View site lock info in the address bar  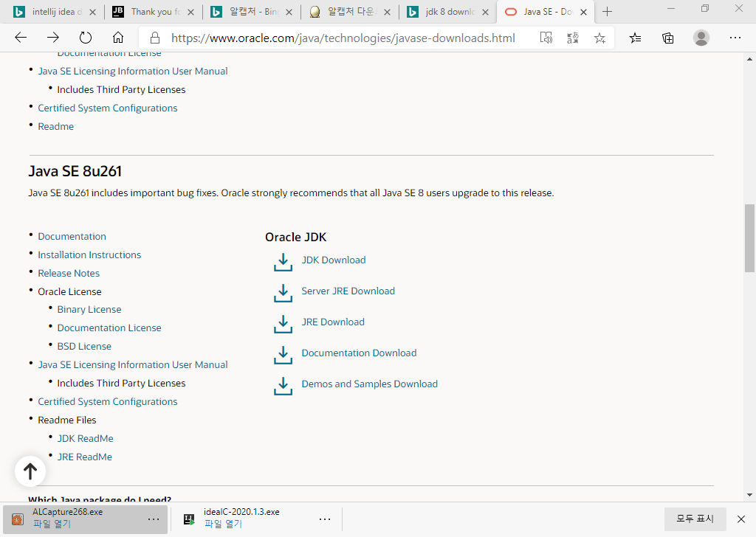[x=155, y=38]
